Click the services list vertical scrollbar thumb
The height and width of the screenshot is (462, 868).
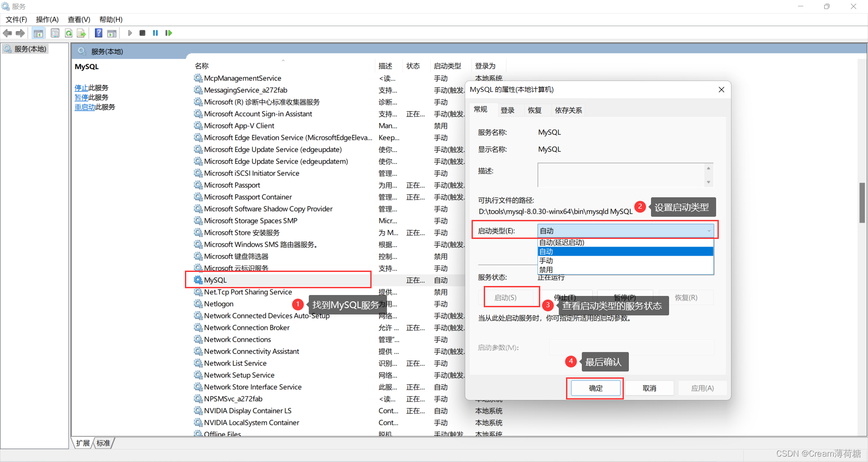click(x=862, y=202)
